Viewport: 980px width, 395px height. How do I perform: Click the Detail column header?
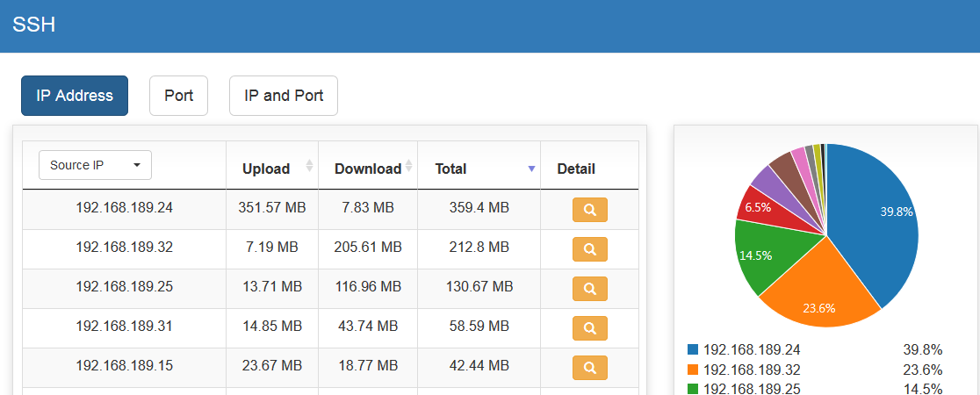[576, 169]
